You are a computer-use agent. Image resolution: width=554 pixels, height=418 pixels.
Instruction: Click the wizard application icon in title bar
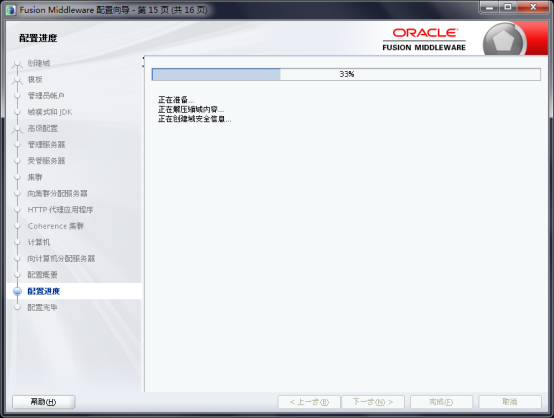(x=11, y=10)
